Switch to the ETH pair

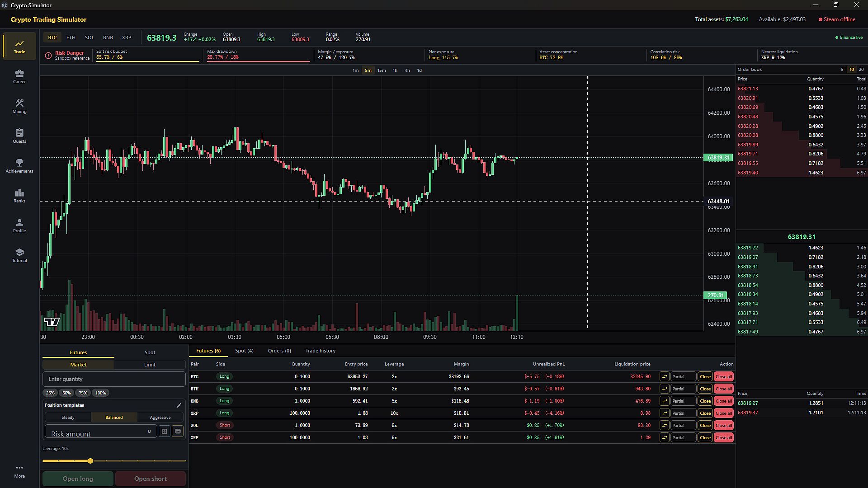click(71, 38)
